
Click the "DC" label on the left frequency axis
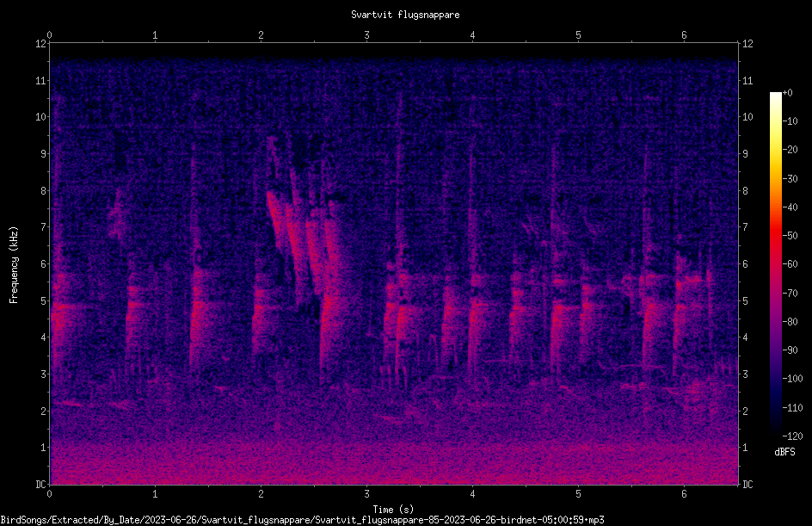40,485
